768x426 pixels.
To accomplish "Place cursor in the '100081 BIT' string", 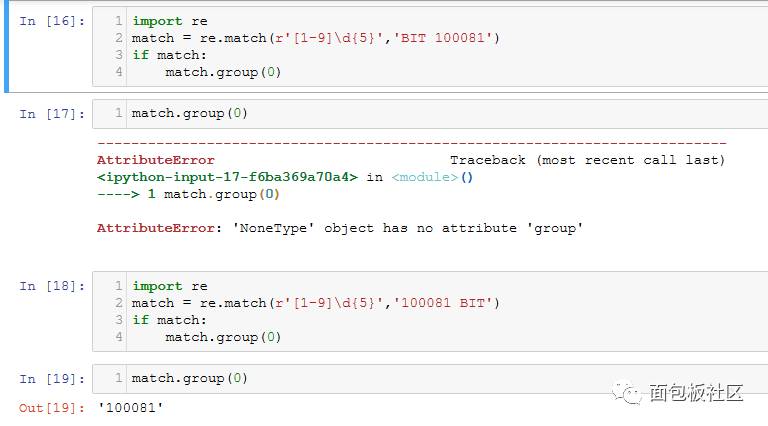I will click(446, 303).
